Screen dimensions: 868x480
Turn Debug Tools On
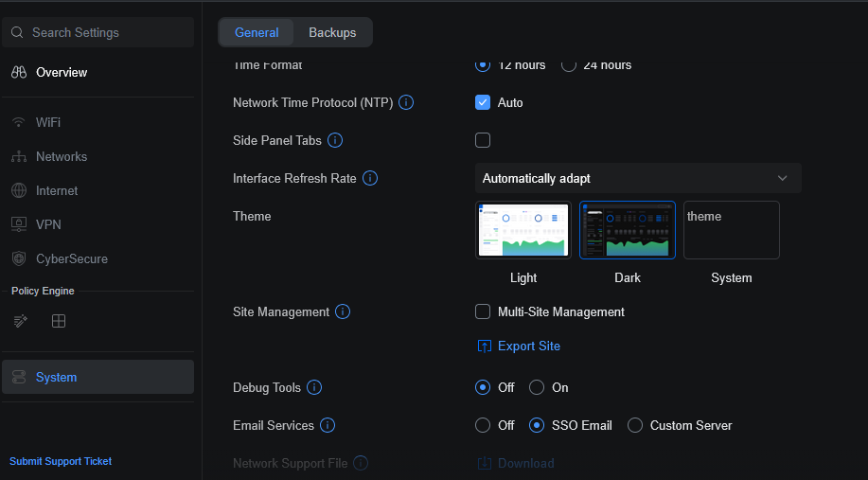537,387
